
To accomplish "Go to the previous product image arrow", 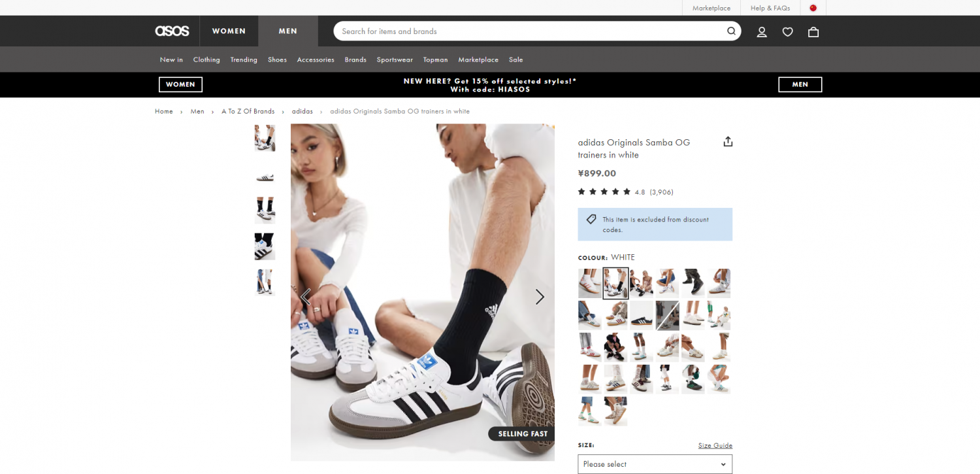I will coord(305,297).
